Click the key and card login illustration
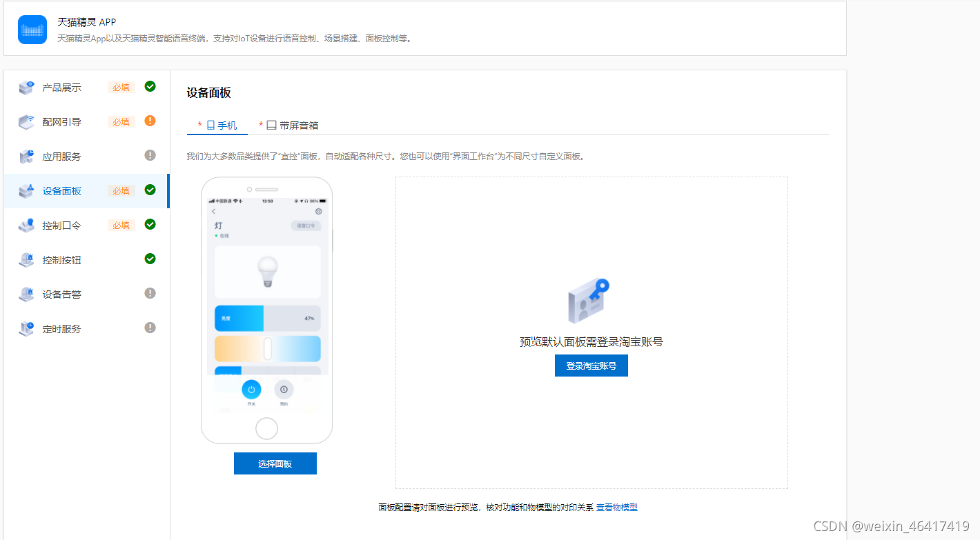The width and height of the screenshot is (980, 540). tap(589, 301)
